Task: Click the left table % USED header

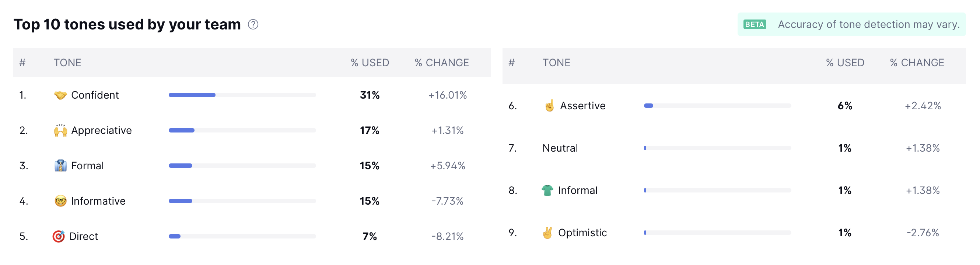Action: point(370,63)
